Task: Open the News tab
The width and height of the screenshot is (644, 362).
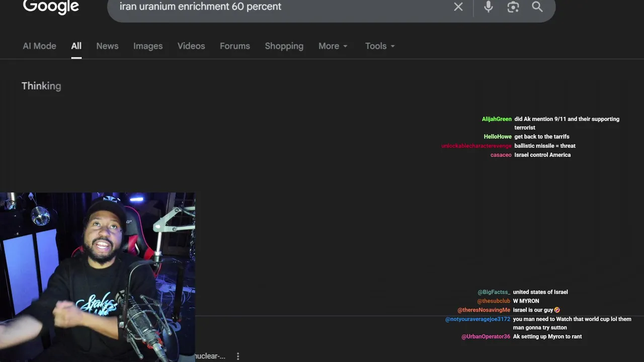Action: tap(107, 46)
